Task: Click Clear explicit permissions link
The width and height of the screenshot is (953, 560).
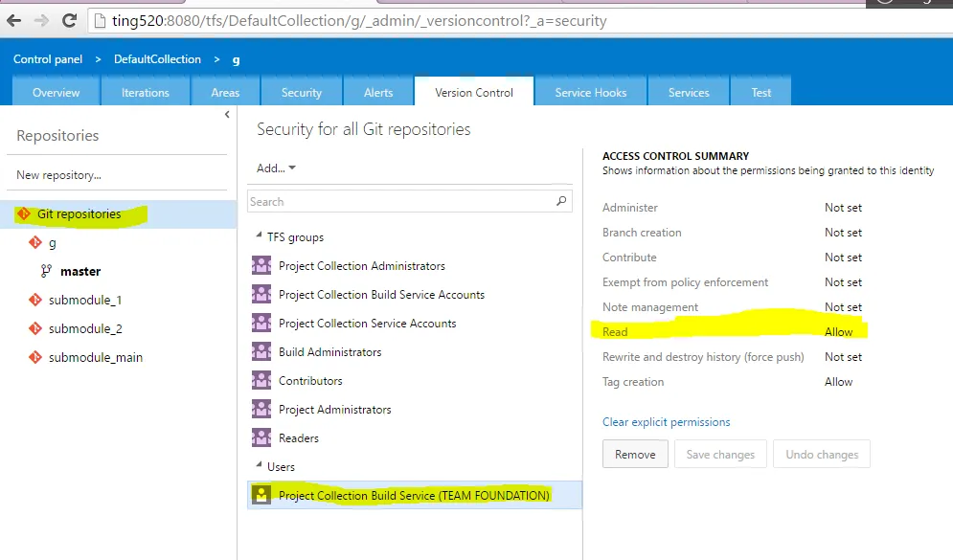Action: (x=666, y=422)
